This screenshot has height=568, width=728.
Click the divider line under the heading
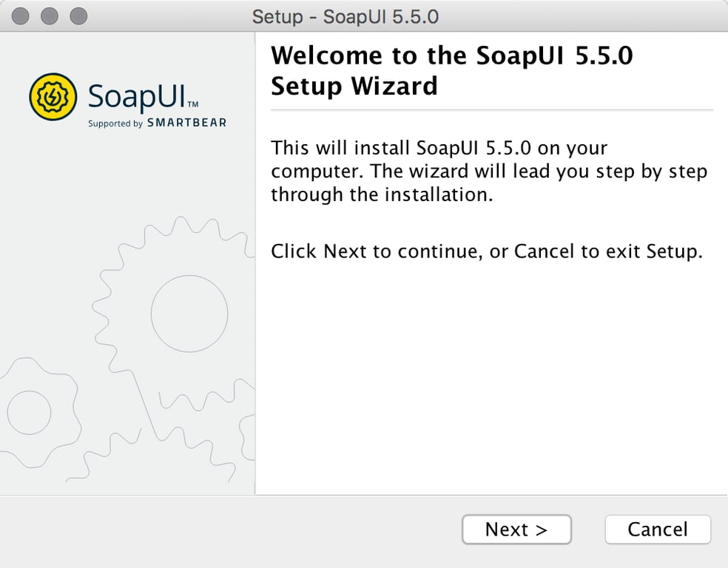pos(491,112)
